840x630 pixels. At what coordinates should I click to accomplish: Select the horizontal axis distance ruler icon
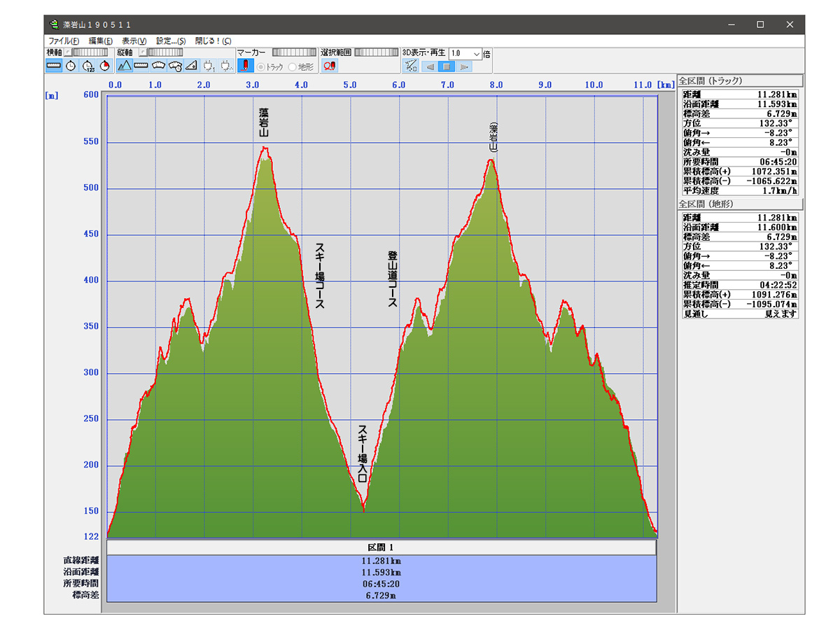(54, 66)
